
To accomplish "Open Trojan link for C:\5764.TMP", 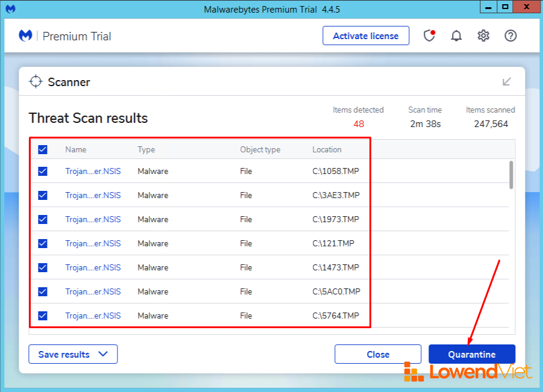I will pos(93,316).
